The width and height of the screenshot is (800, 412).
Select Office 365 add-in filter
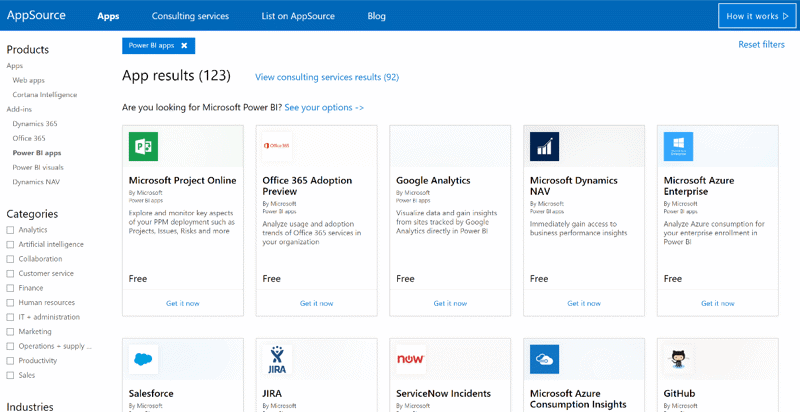(29, 138)
